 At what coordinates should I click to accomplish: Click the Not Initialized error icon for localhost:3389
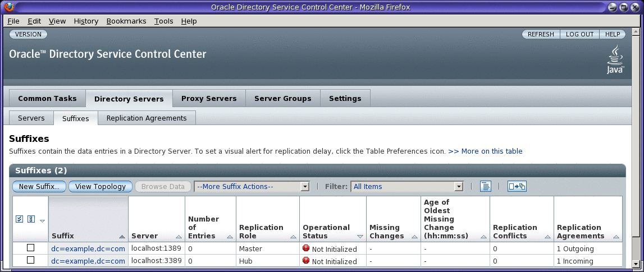[306, 260]
